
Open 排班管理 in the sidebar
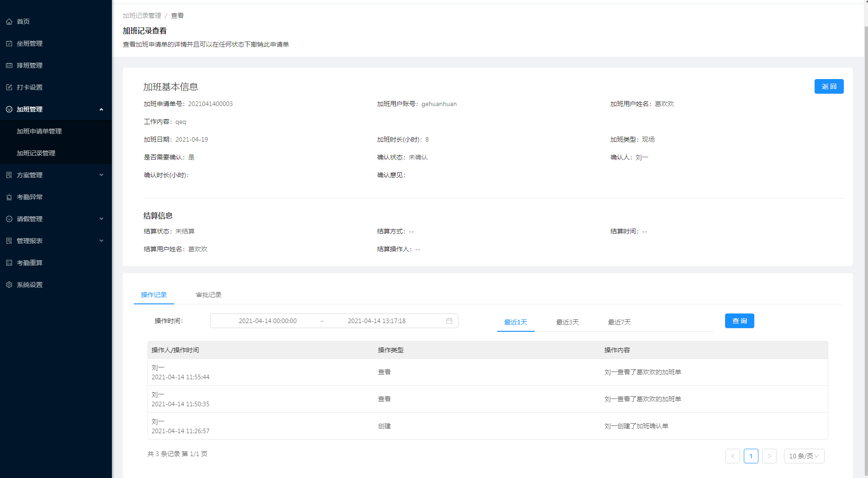click(56, 65)
